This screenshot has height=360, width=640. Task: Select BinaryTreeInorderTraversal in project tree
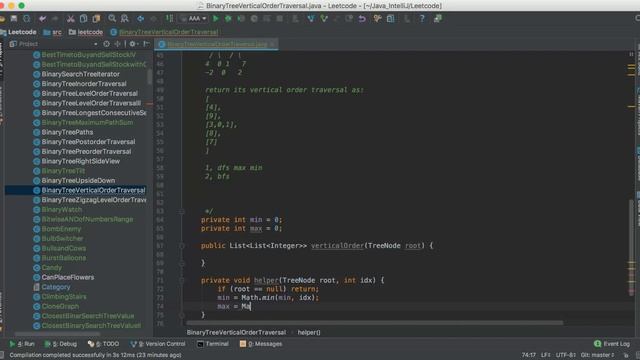coord(84,84)
